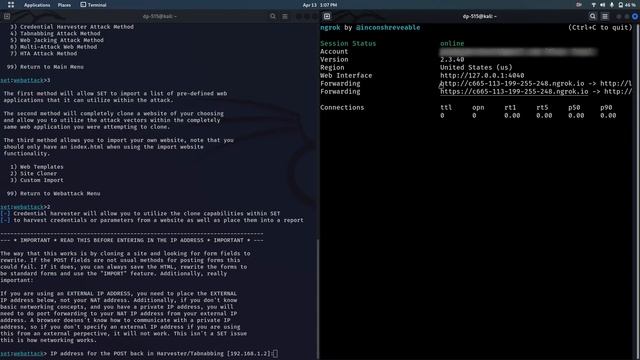This screenshot has width=640, height=360.
Task: Click the version value '2.3.40'
Action: [x=452, y=60]
